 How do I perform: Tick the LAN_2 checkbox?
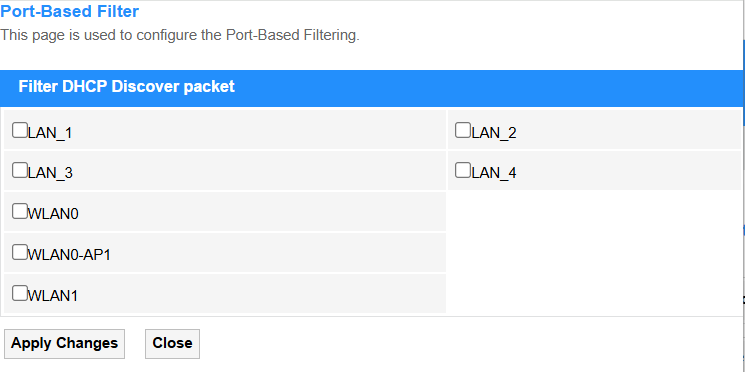pyautogui.click(x=463, y=130)
